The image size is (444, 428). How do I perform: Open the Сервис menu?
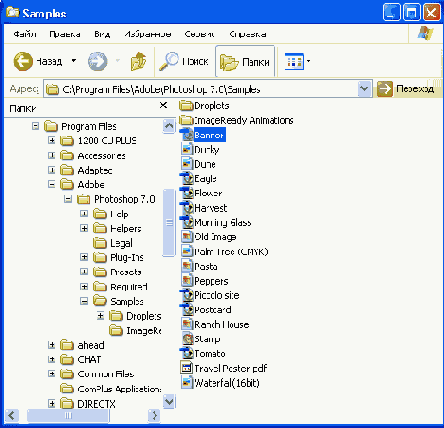coord(199,34)
